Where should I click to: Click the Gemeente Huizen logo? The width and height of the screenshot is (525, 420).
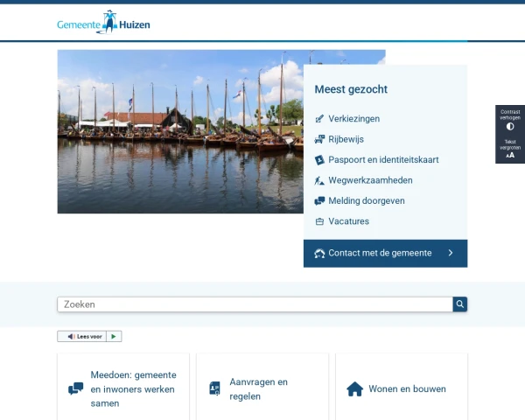(x=103, y=23)
